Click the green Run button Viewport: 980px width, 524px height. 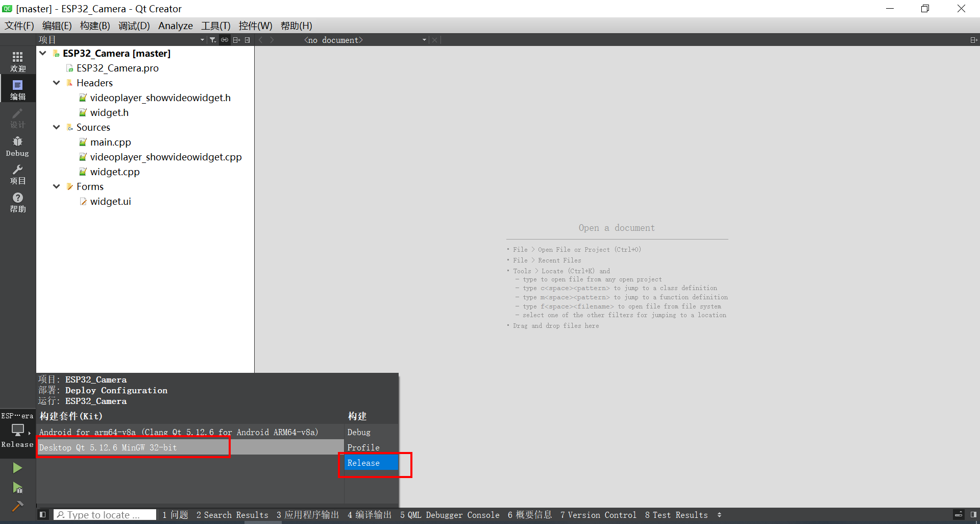(17, 468)
